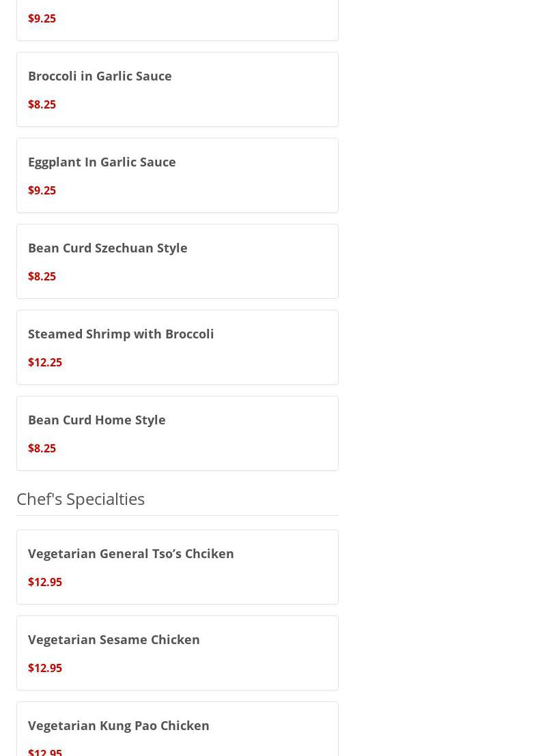Screen dimensions: 536x756
Task: Select Eggplant In Garlic Sauce dish
Action: 102,162
